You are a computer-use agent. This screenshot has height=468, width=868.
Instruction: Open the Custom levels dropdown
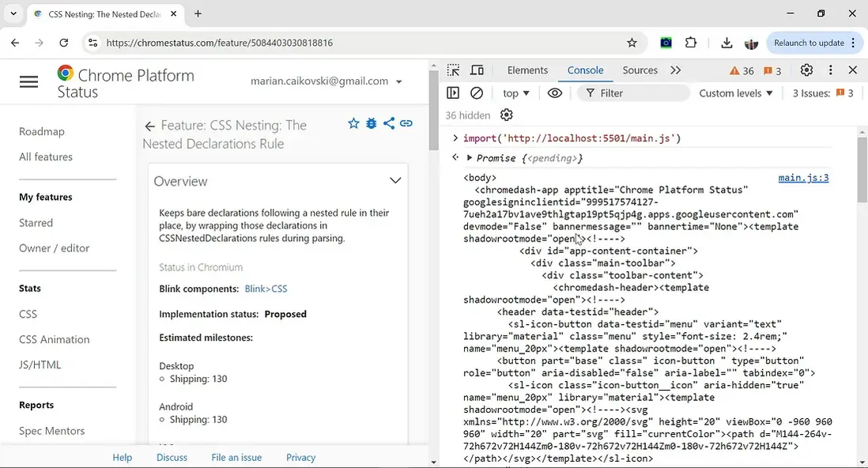point(736,93)
